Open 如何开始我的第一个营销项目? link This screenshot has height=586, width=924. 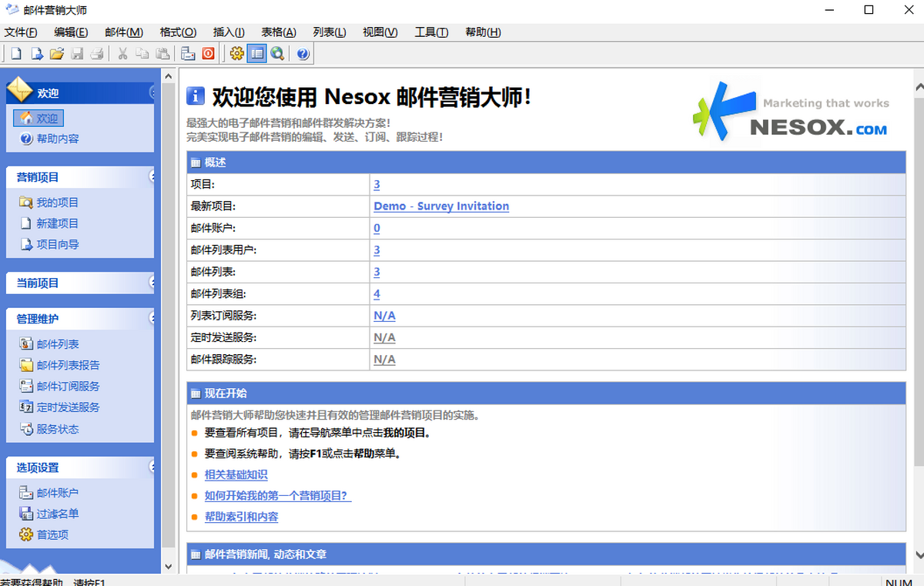coord(278,496)
